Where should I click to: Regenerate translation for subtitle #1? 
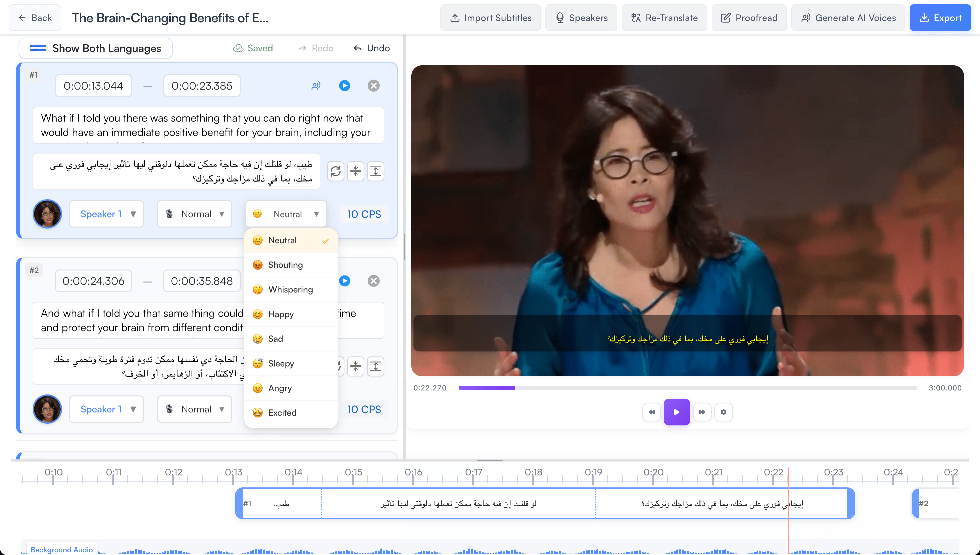[336, 171]
